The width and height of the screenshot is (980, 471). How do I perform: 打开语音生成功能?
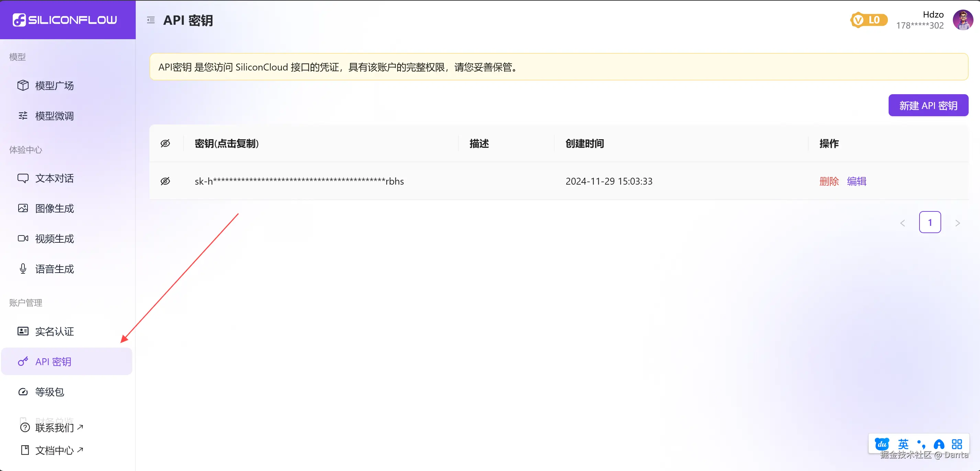pos(54,269)
